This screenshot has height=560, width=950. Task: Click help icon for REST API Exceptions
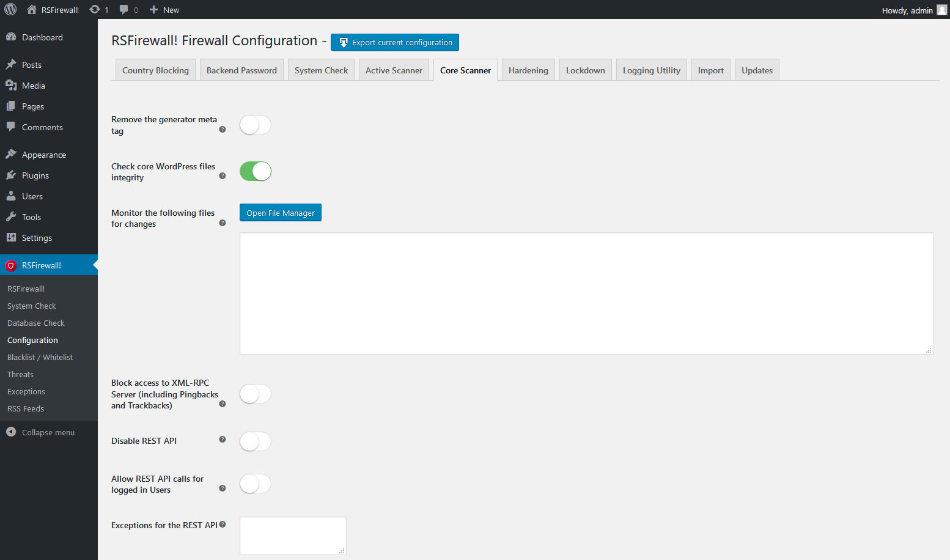point(223,524)
